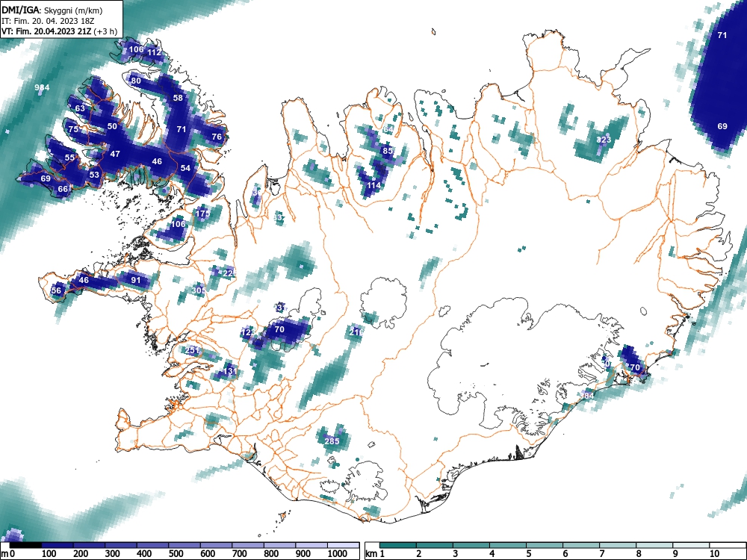This screenshot has height=560, width=747.
Task: Click the value 323 in northeast Iceland
Action: click(x=604, y=140)
